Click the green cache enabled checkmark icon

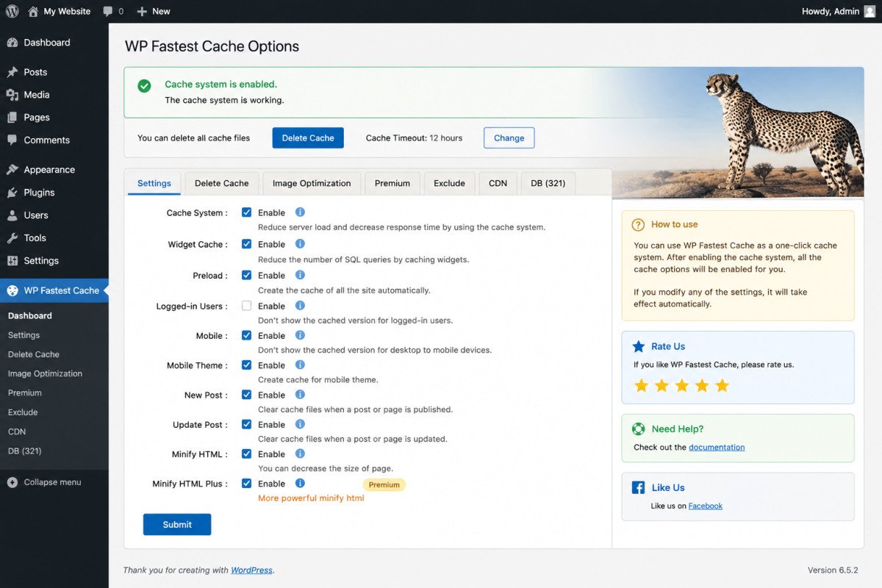coord(145,85)
